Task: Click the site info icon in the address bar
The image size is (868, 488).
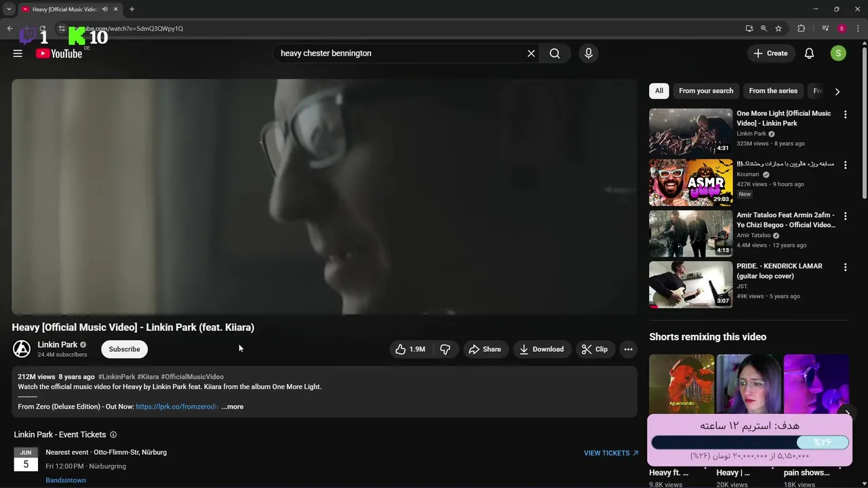Action: tap(62, 28)
